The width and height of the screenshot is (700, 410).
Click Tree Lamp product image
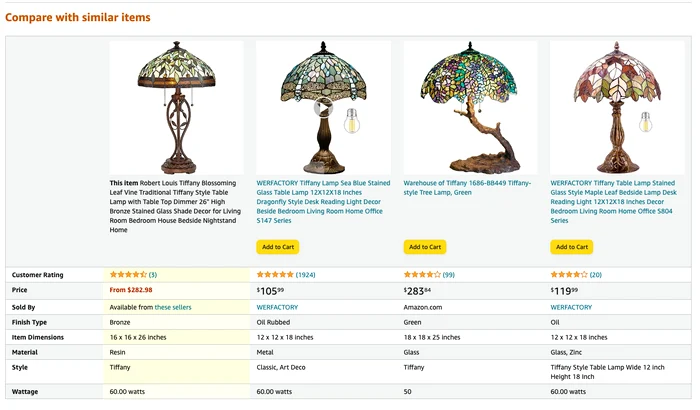pyautogui.click(x=470, y=108)
